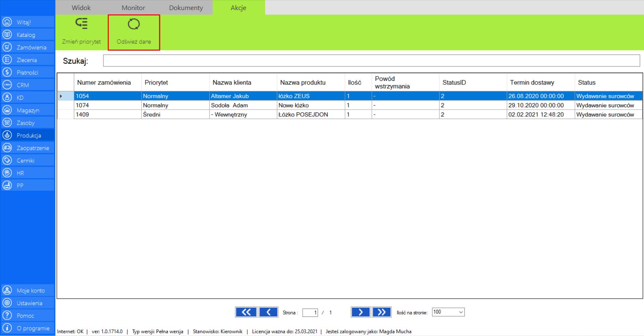Click product cell łóżko ZEUS
The image size is (644, 336).
click(311, 96)
